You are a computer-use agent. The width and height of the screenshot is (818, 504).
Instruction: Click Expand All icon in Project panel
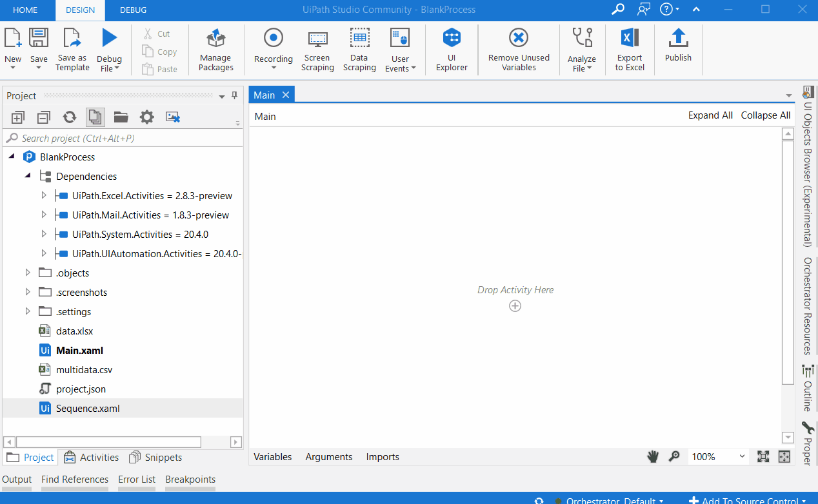coord(18,117)
